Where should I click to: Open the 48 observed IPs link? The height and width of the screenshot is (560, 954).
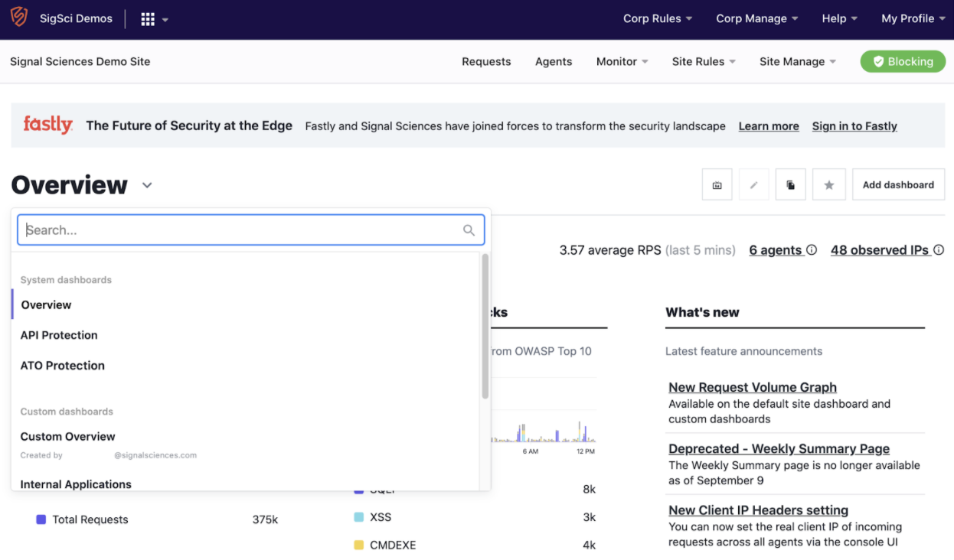(x=880, y=250)
